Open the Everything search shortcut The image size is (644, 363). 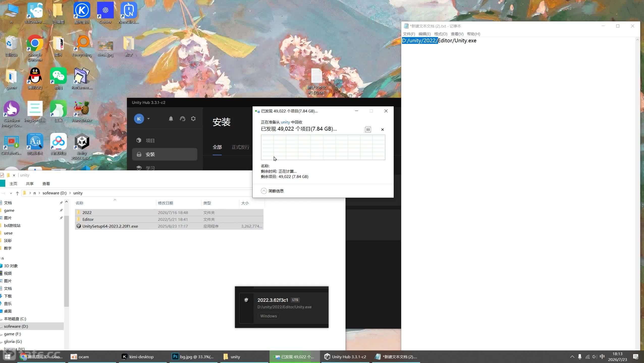tap(82, 46)
